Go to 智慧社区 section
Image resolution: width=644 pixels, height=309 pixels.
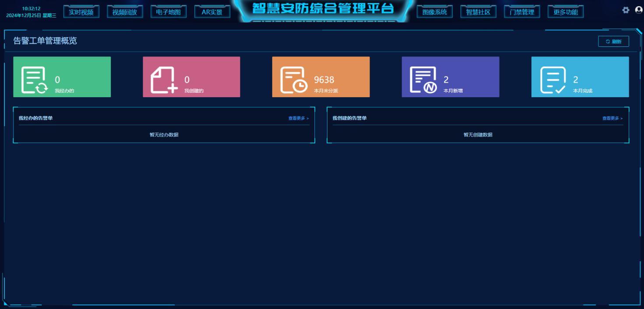pos(479,12)
